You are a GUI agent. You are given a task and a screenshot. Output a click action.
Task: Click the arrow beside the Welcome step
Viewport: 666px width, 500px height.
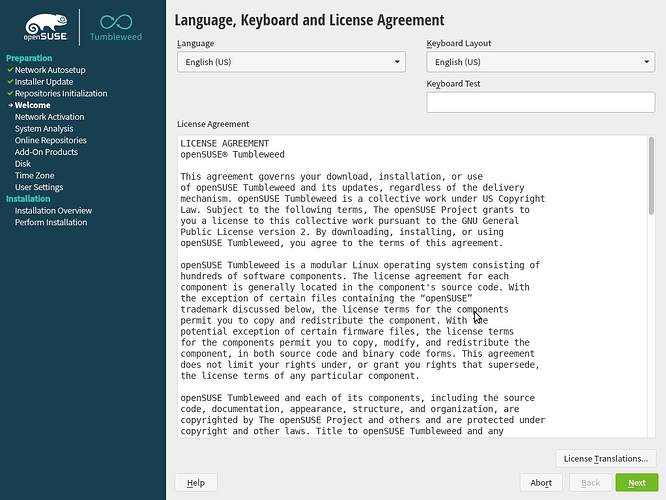pyautogui.click(x=9, y=105)
